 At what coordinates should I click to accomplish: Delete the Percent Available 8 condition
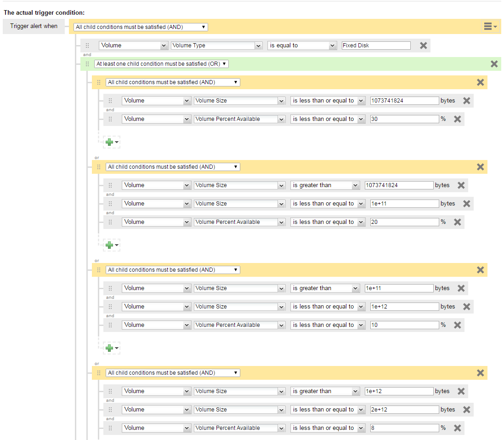click(457, 428)
